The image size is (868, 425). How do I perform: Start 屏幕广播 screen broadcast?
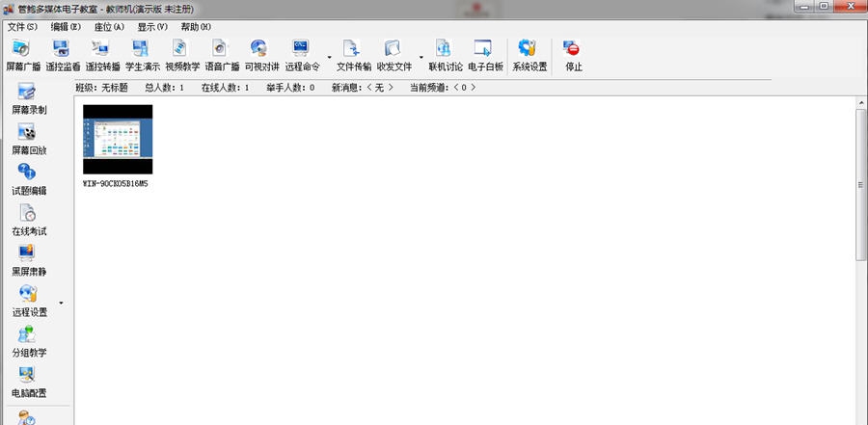(23, 56)
